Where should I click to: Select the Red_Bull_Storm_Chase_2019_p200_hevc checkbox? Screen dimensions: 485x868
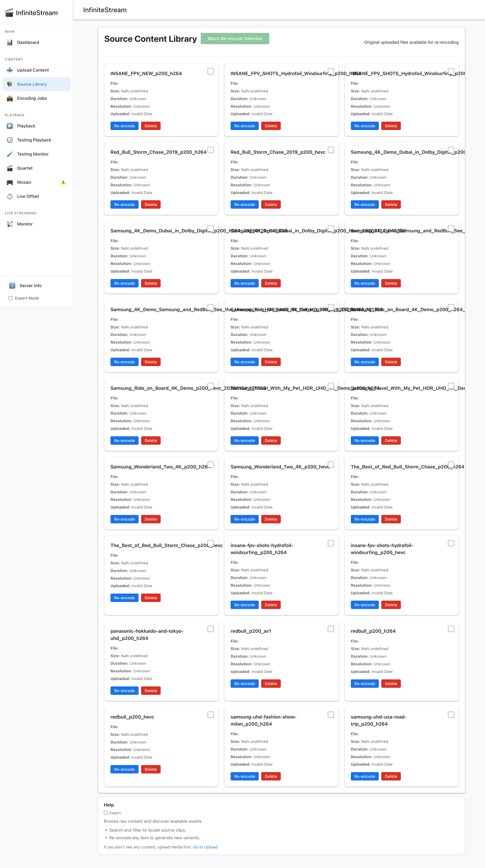click(x=331, y=150)
